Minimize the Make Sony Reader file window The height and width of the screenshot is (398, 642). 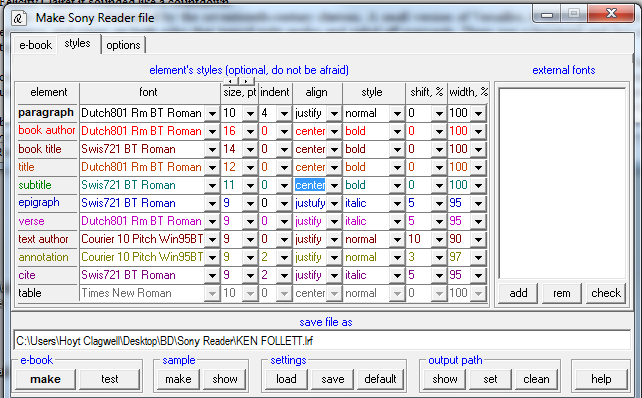547,14
